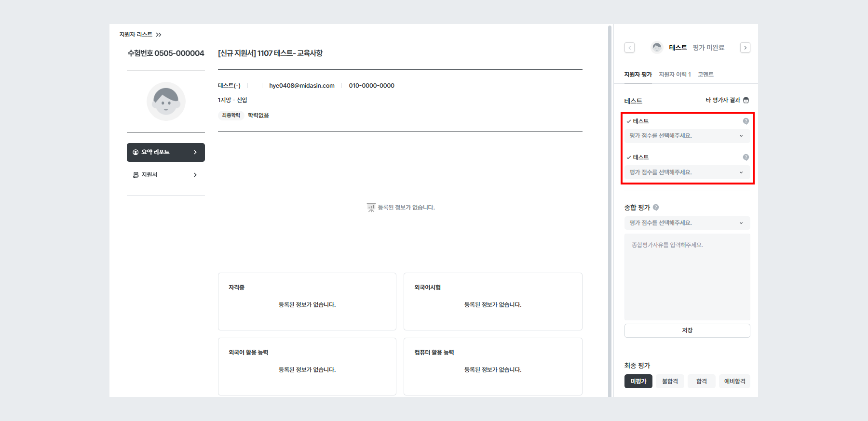
Task: Click the 평가 미완료 status text
Action: tap(708, 48)
